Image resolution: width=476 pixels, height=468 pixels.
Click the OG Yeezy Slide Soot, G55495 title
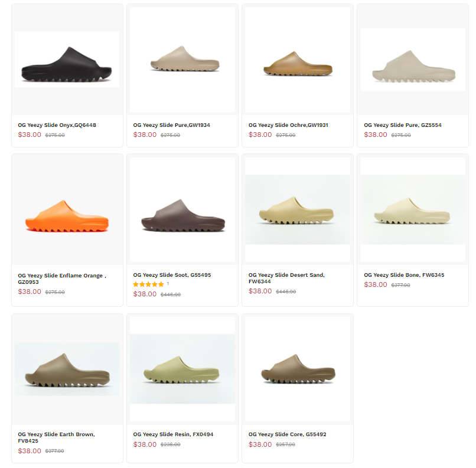172,275
